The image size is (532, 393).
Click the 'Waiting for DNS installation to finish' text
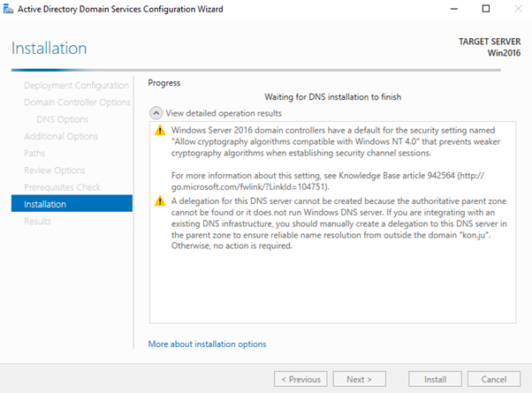(x=333, y=97)
